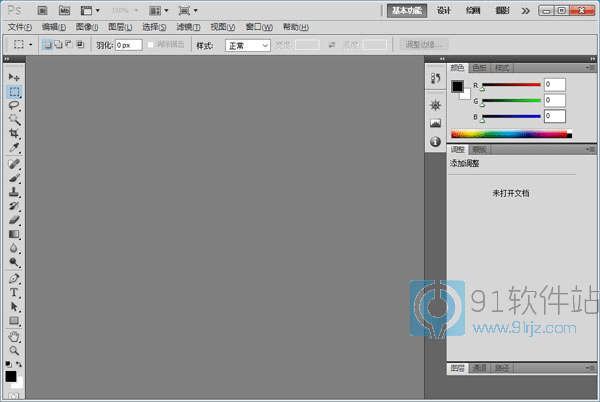Open the info panel icon in dock

point(435,142)
